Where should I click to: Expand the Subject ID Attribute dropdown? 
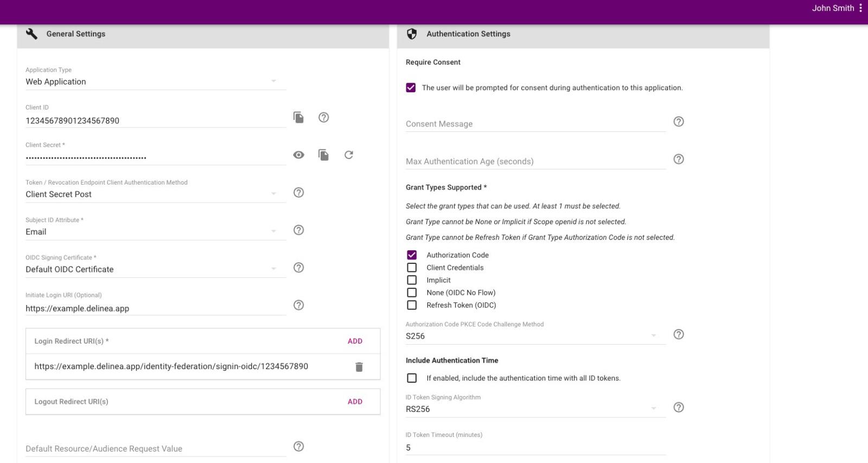click(155, 232)
